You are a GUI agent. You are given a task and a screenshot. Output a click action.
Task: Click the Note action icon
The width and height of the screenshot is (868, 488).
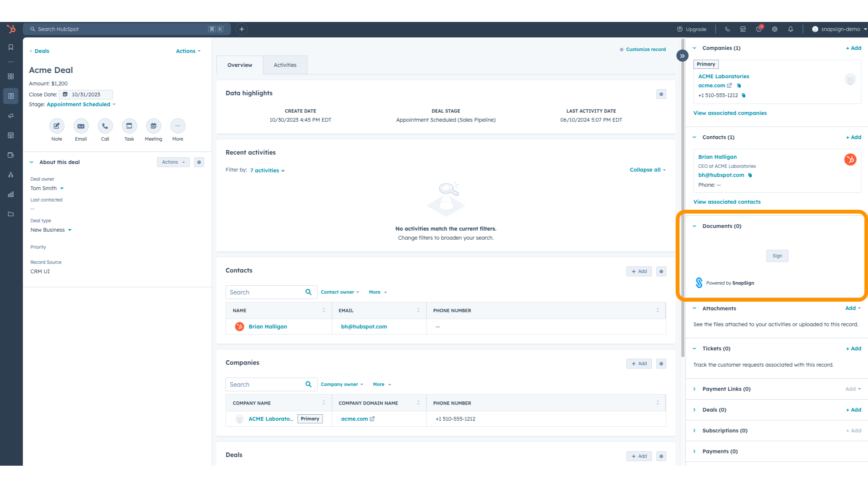click(57, 126)
